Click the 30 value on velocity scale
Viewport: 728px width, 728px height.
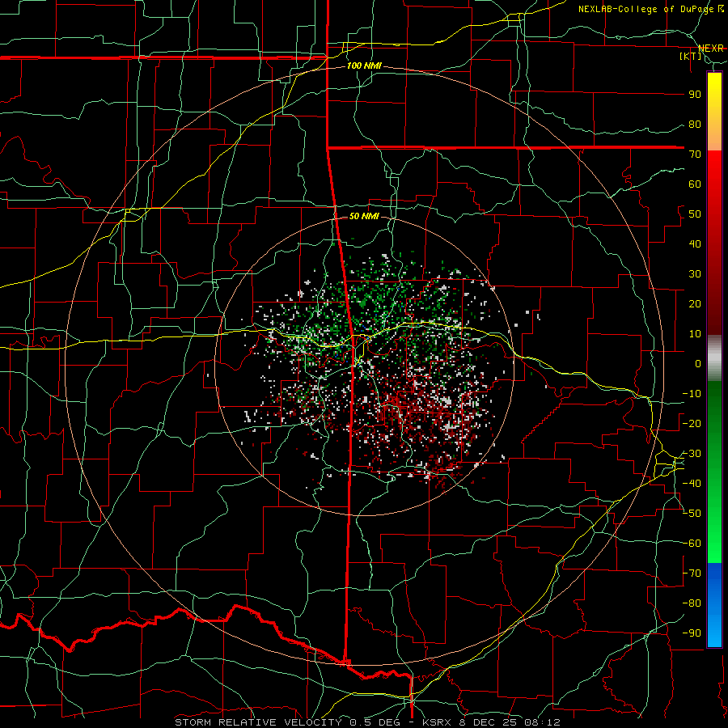[695, 274]
